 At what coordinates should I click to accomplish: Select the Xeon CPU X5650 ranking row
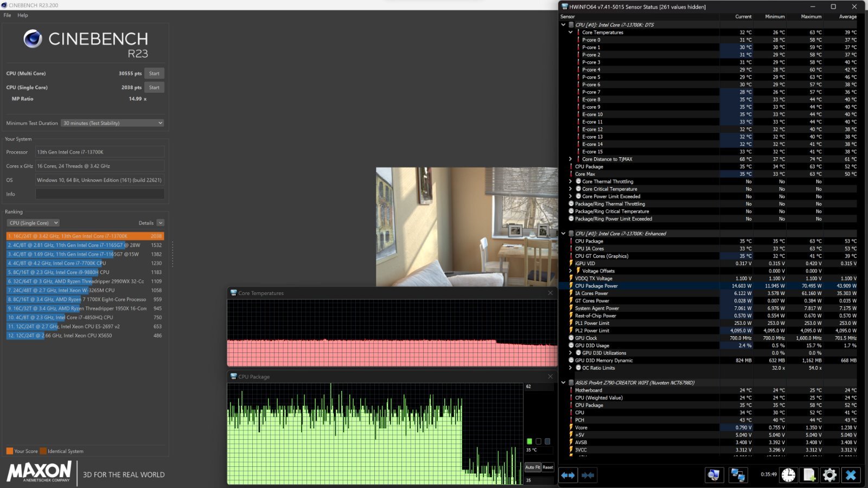click(85, 336)
